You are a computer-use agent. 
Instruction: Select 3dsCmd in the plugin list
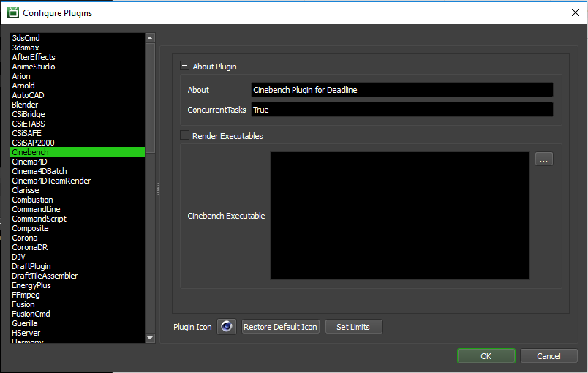tap(78, 38)
